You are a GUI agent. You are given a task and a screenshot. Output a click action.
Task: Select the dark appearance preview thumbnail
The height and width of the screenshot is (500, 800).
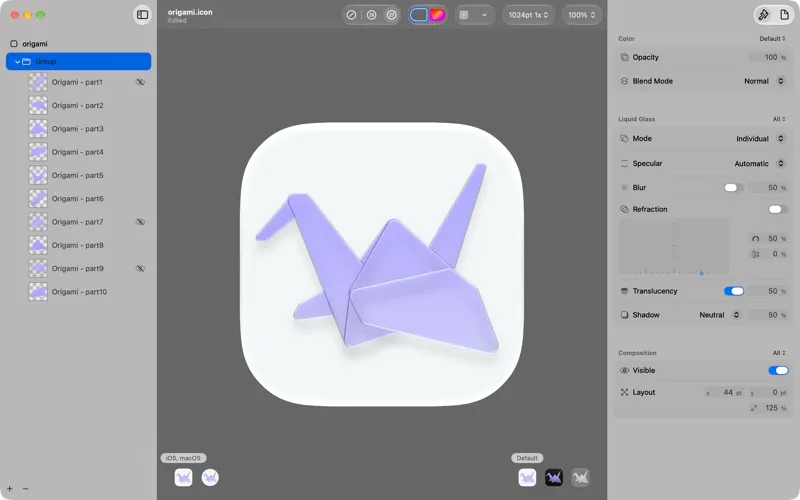pyautogui.click(x=554, y=478)
